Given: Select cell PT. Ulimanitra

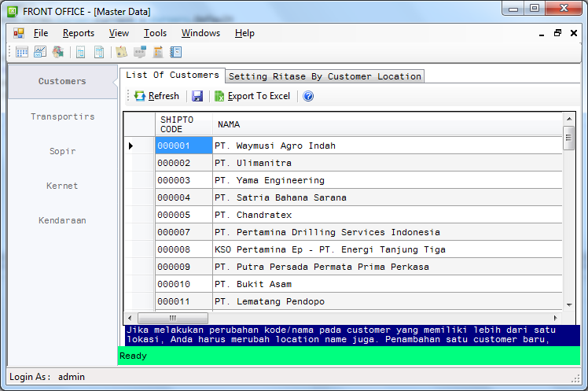Looking at the screenshot, I should [388, 163].
